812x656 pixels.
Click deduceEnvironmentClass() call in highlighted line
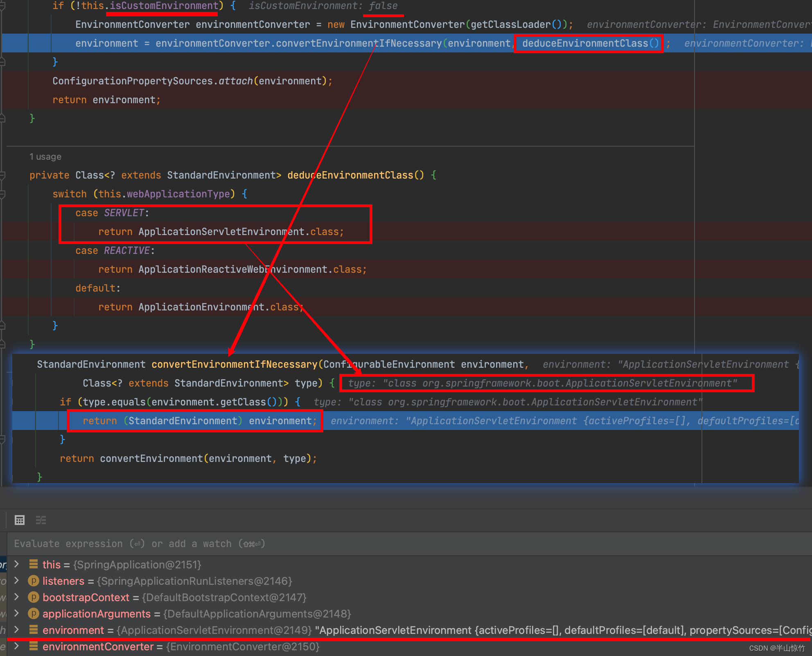[x=590, y=43]
